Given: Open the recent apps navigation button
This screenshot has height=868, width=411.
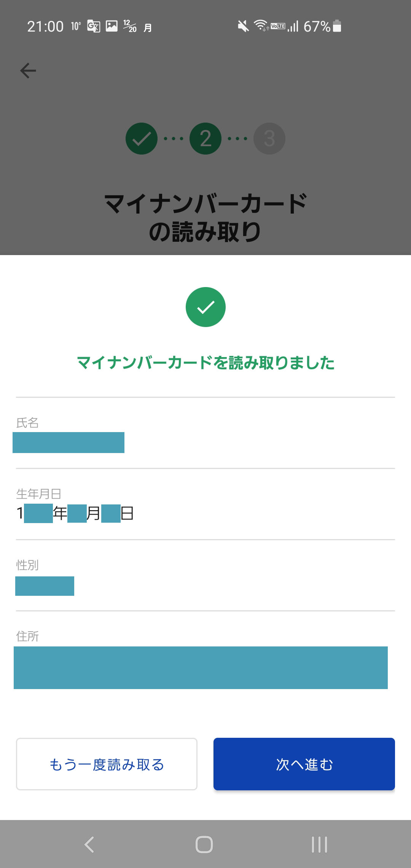Looking at the screenshot, I should [x=319, y=844].
